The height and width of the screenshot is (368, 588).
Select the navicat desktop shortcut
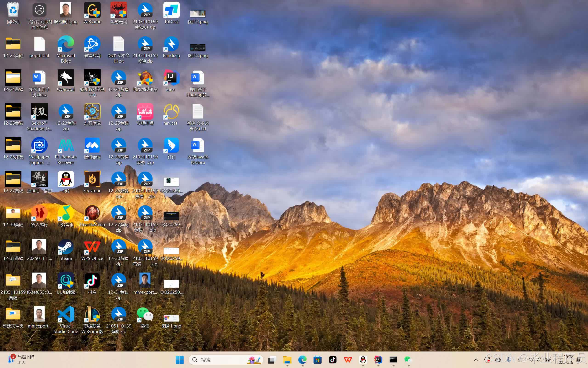171,115
